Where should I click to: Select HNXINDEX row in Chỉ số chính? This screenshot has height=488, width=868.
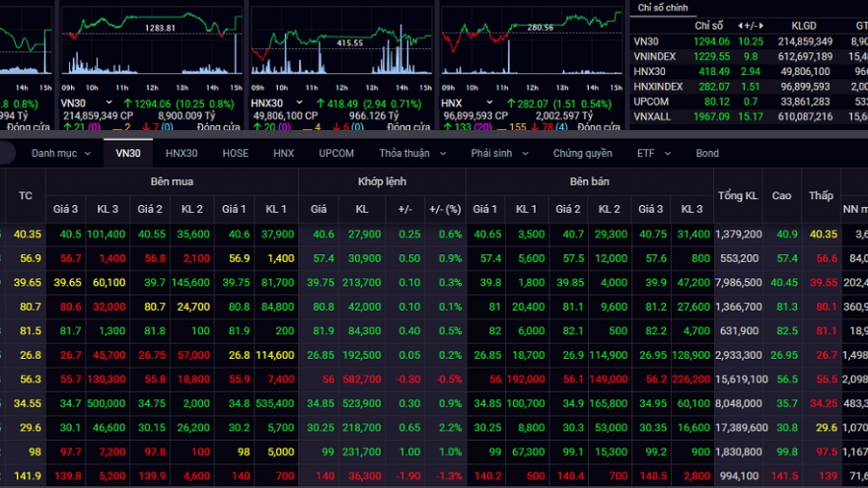749,87
